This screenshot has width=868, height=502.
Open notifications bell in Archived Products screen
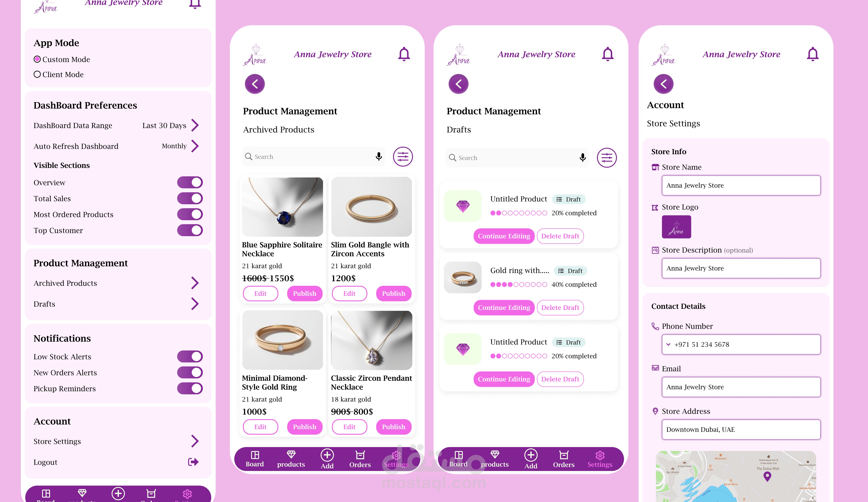click(404, 54)
